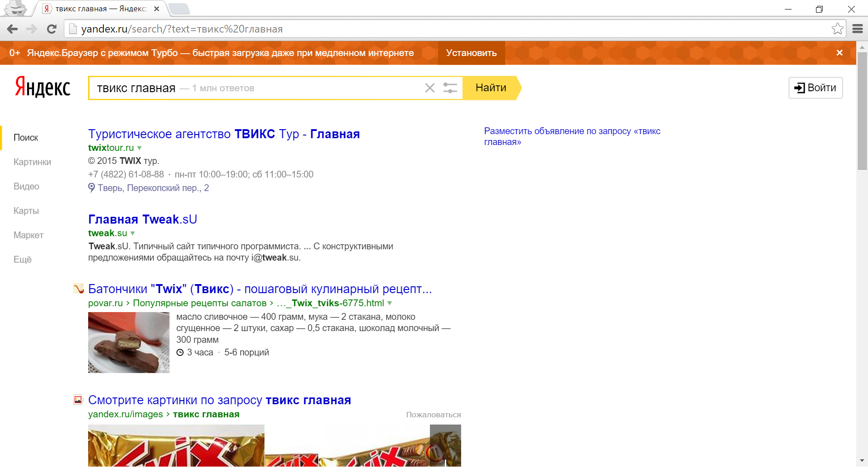Open Смотрите картинки по запросу link
The image size is (868, 467).
point(220,400)
